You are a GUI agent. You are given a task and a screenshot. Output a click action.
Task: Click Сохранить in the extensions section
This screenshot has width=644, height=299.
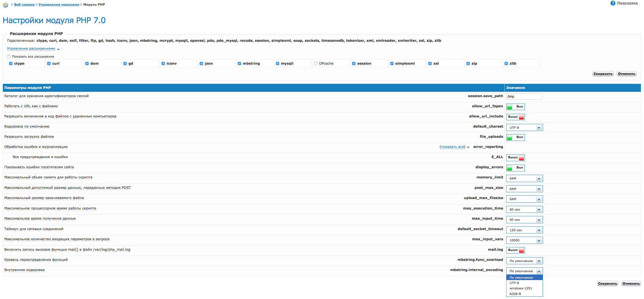(x=603, y=74)
